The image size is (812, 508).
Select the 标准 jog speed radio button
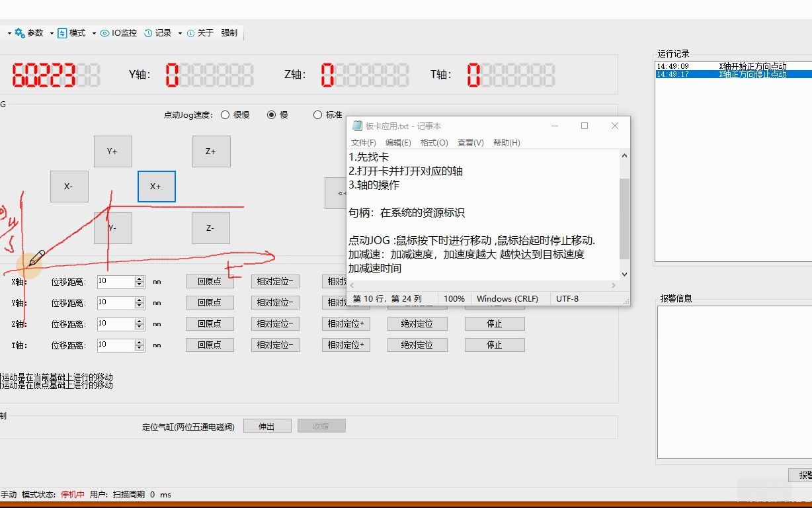click(x=318, y=114)
